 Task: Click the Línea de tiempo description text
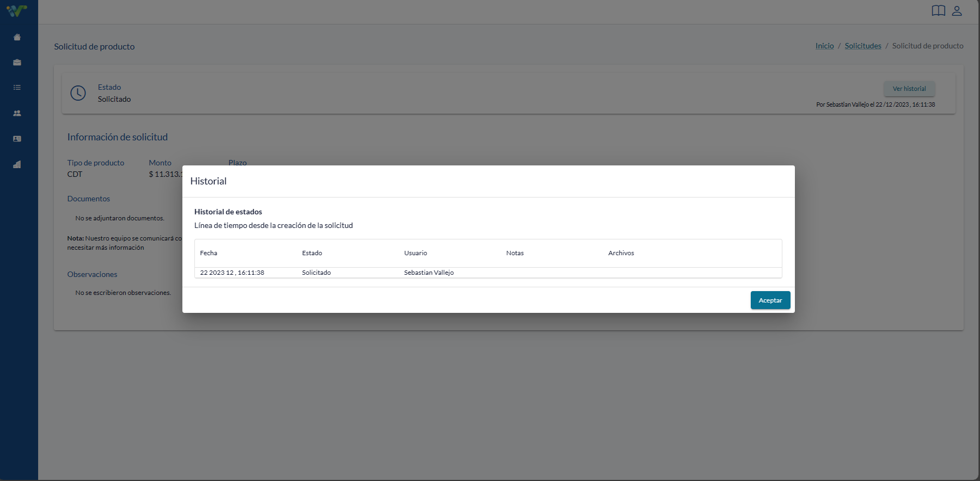[x=273, y=225]
